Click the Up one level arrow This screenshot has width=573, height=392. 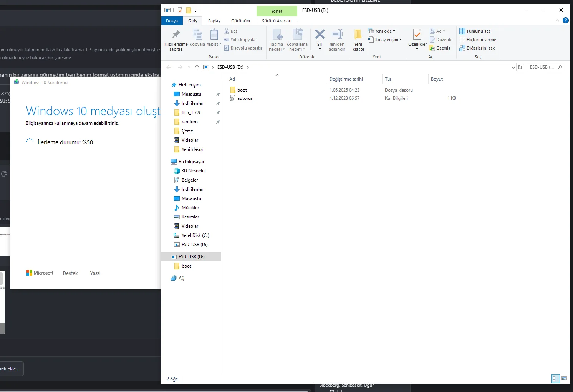click(x=197, y=67)
